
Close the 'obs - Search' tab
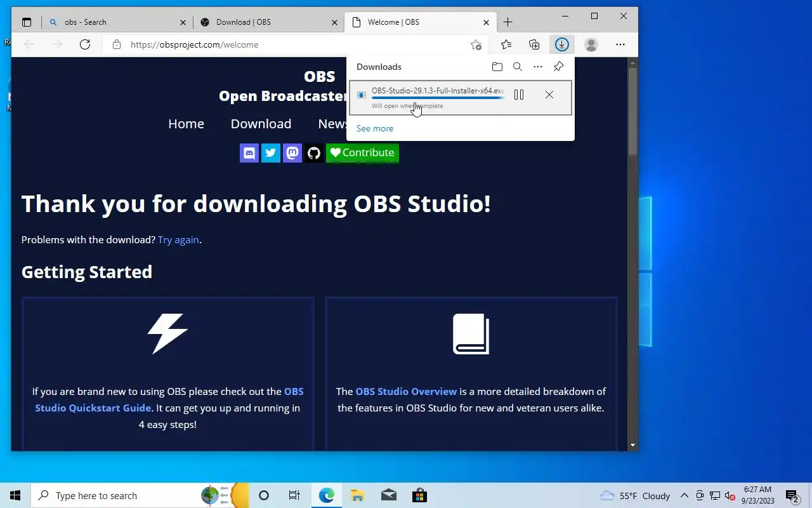point(183,22)
